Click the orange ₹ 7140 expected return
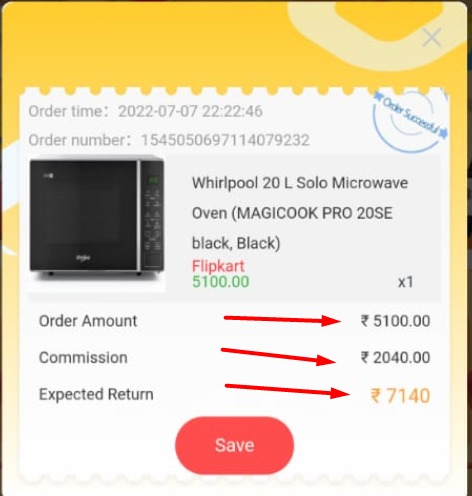The height and width of the screenshot is (496, 472). [x=400, y=396]
